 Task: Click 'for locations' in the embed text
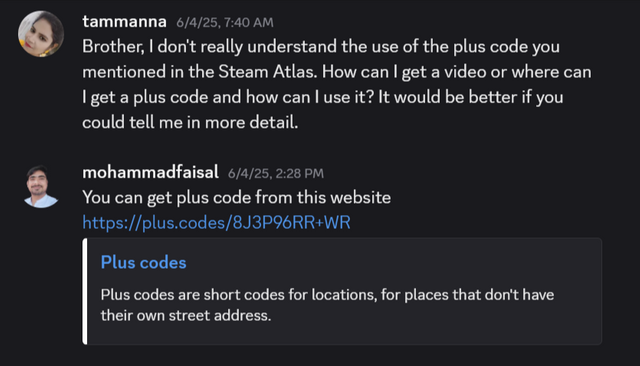point(332,295)
